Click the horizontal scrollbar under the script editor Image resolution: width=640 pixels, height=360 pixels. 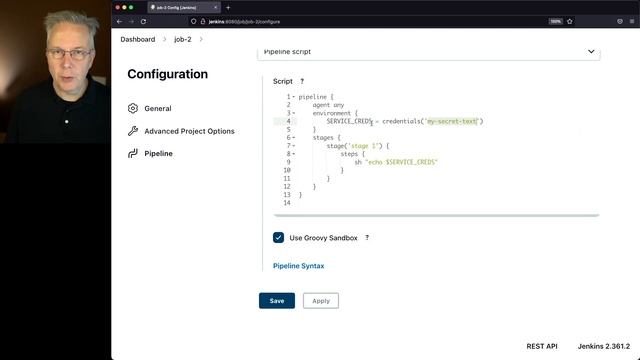pyautogui.click(x=436, y=215)
